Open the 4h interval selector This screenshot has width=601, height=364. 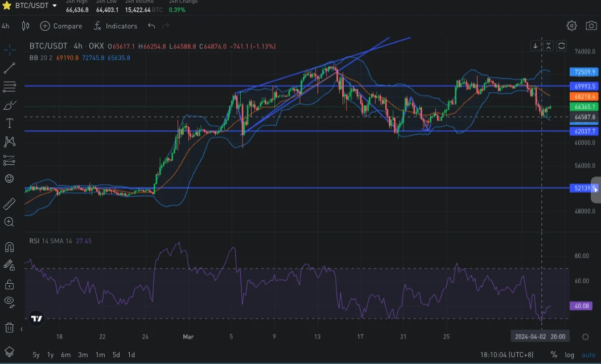[x=5, y=26]
